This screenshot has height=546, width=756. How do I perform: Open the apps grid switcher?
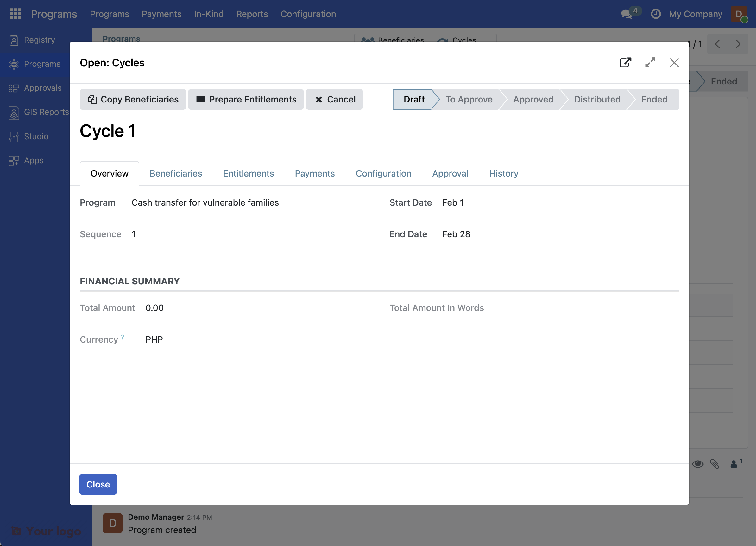tap(15, 14)
